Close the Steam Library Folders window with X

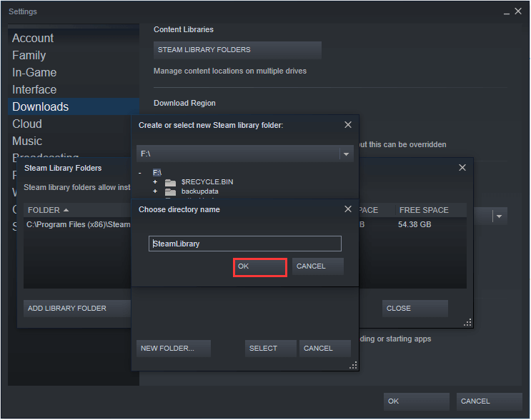tap(462, 168)
